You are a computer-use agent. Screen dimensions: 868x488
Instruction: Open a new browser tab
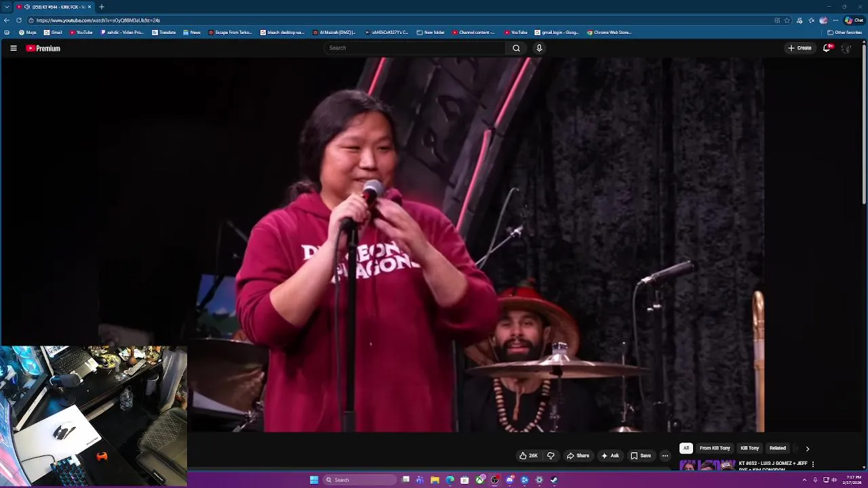101,7
